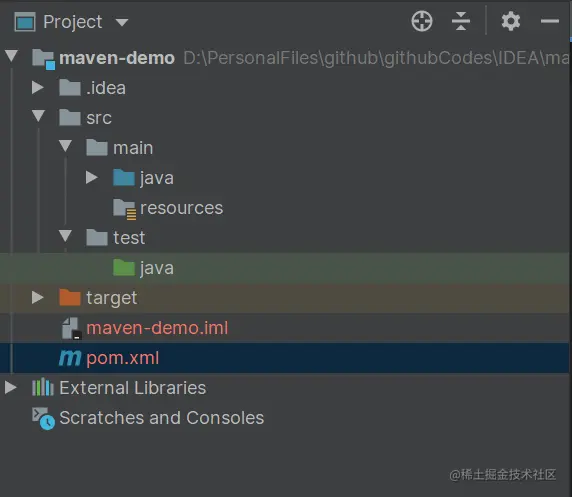Viewport: 572px width, 497px height.
Task: Click the green test java folder icon
Action: pyautogui.click(x=124, y=267)
